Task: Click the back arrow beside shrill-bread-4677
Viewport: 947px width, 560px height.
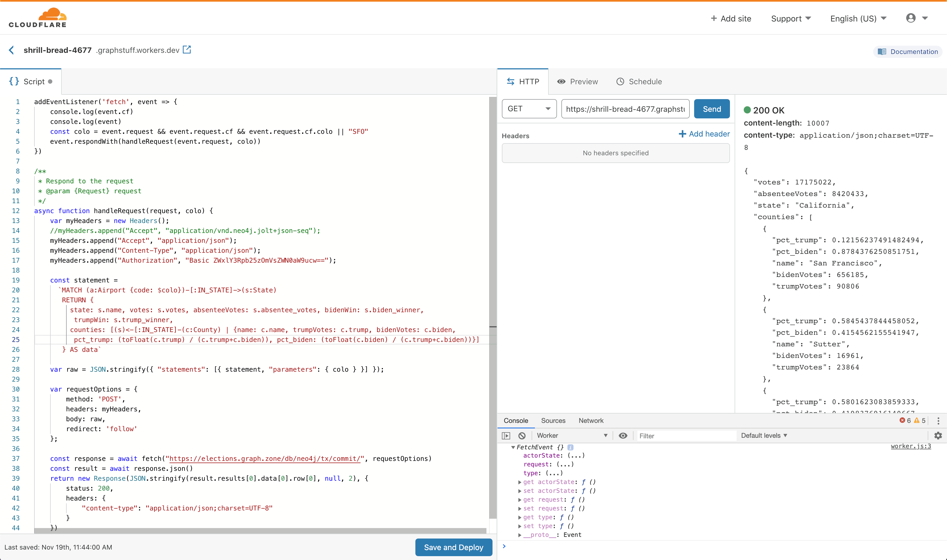Action: [11, 50]
